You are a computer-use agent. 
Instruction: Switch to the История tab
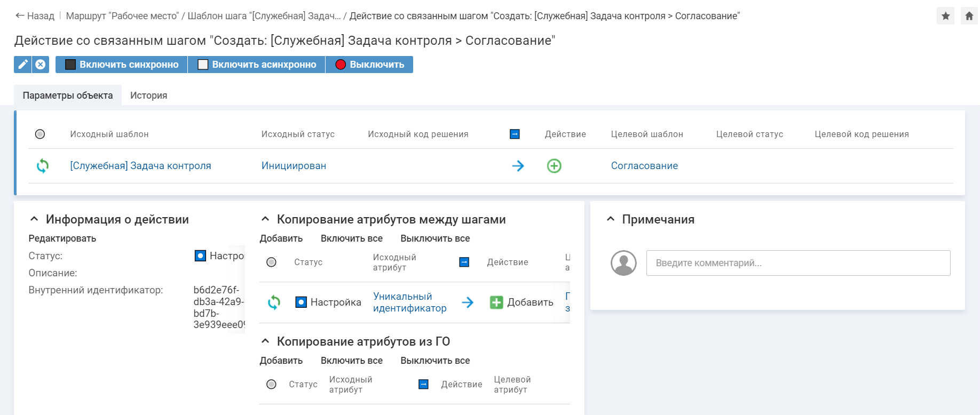coord(148,95)
